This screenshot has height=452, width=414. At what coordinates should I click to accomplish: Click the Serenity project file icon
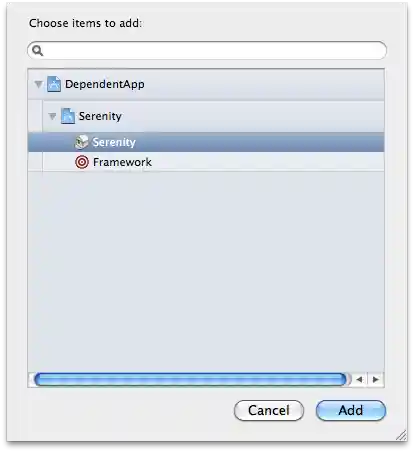[68, 116]
